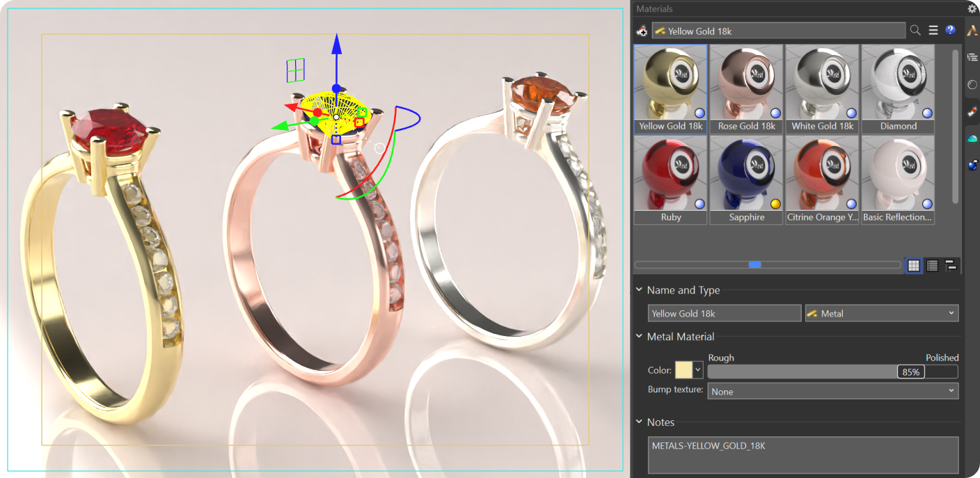
Task: Click the magnifier search icon in Materials
Action: click(x=915, y=31)
